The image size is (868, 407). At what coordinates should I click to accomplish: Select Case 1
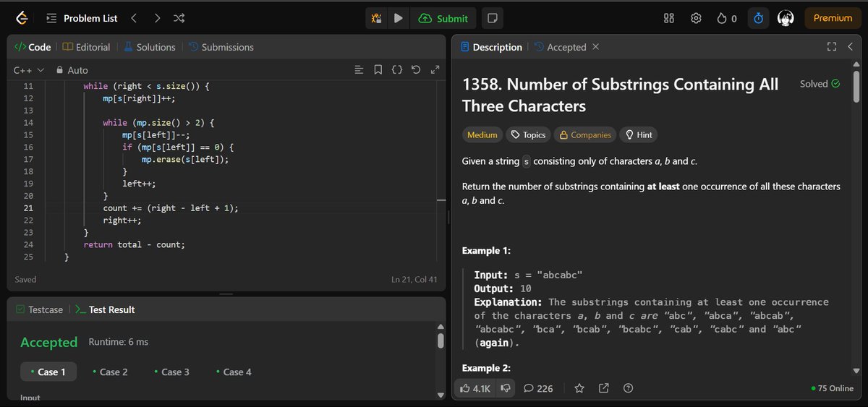48,372
